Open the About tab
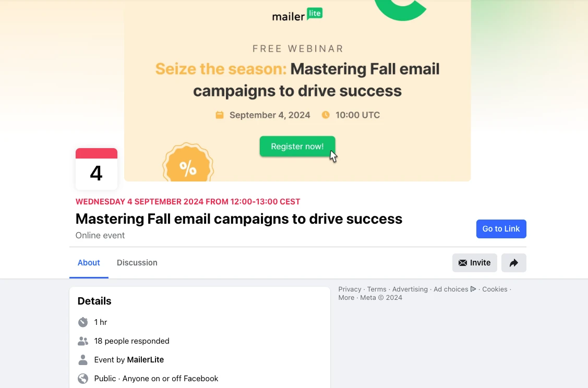Viewport: 588px width, 388px height. coord(89,263)
